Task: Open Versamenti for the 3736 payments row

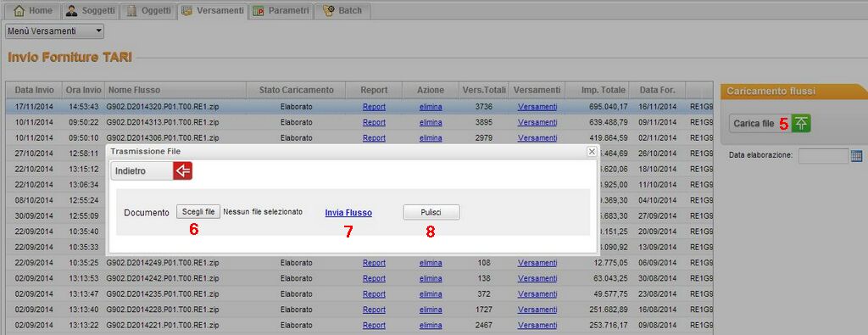Action: click(537, 107)
